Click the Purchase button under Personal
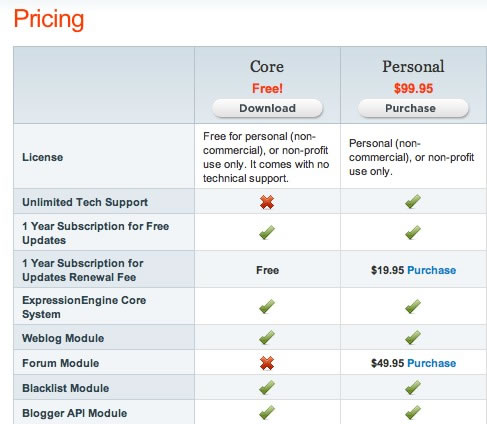The width and height of the screenshot is (487, 424). pos(413,108)
